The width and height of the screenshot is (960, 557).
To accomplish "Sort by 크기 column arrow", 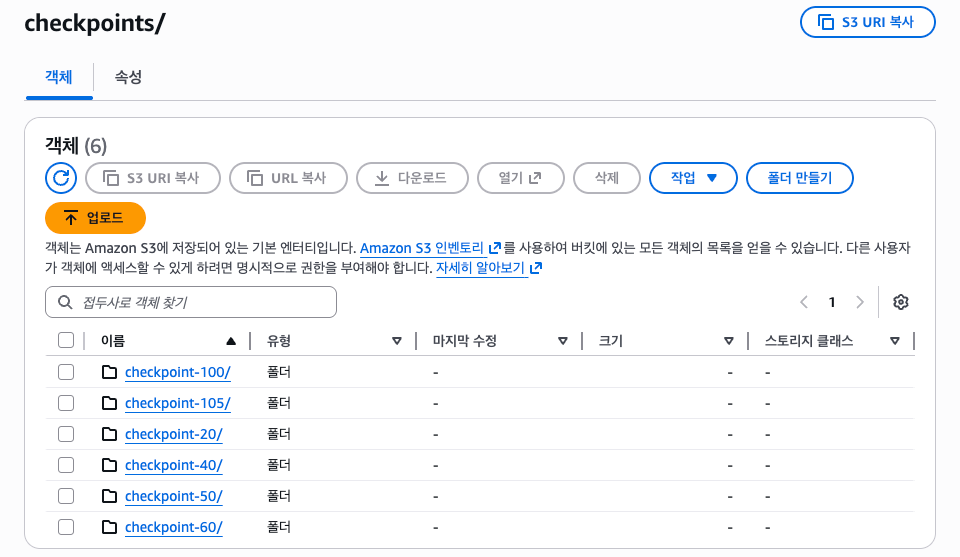I will click(729, 341).
